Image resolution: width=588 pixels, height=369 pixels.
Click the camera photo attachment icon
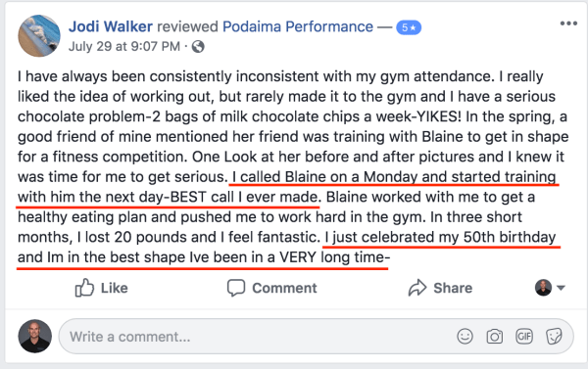495,336
